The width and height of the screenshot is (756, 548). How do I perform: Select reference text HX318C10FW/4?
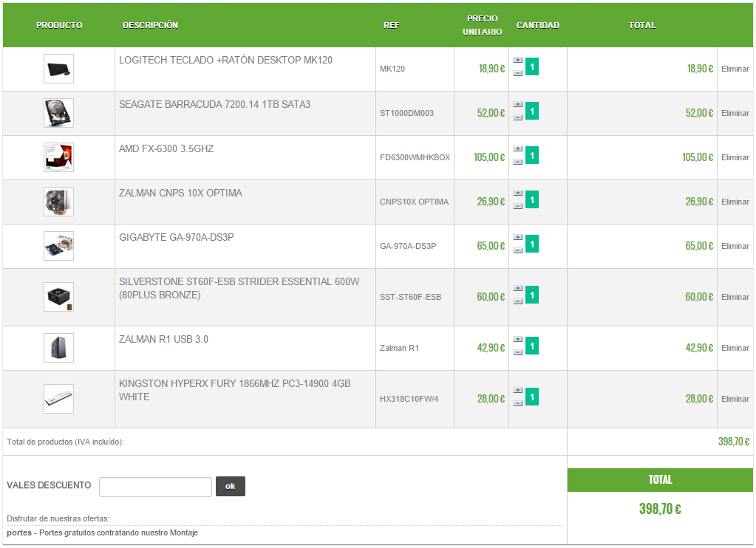(409, 399)
